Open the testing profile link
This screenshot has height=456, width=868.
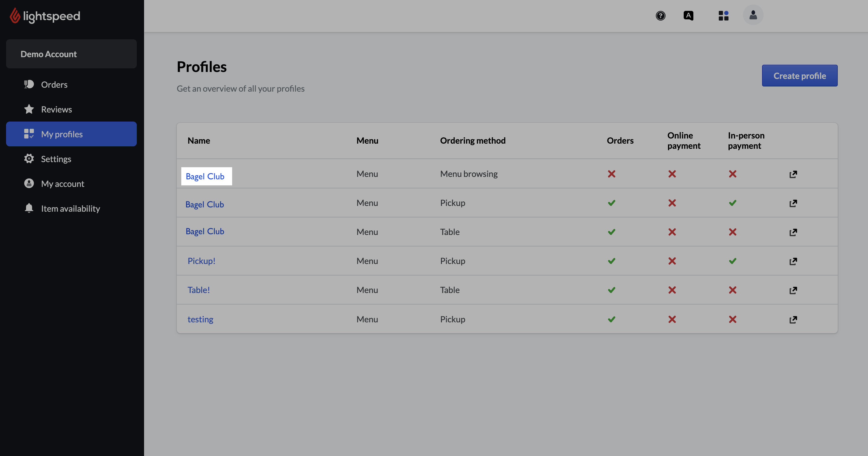200,319
